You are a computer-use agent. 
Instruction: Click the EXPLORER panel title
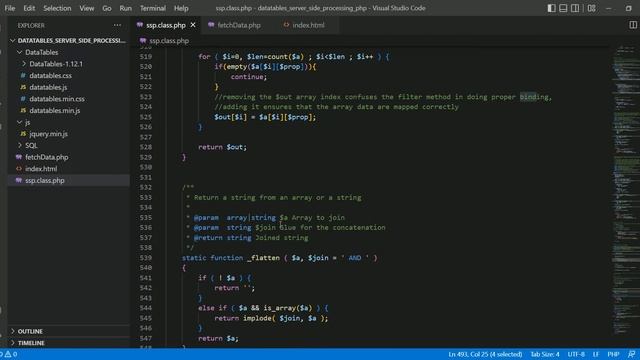(x=31, y=25)
